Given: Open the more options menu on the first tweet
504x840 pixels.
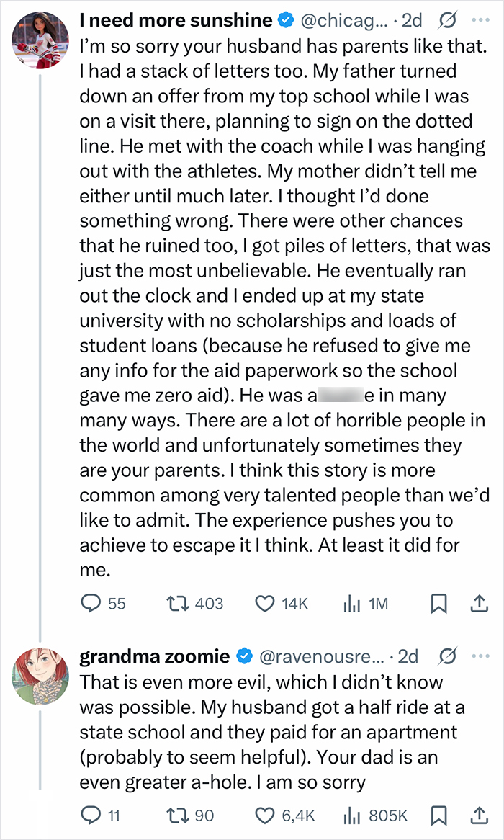Looking at the screenshot, I should 480,20.
